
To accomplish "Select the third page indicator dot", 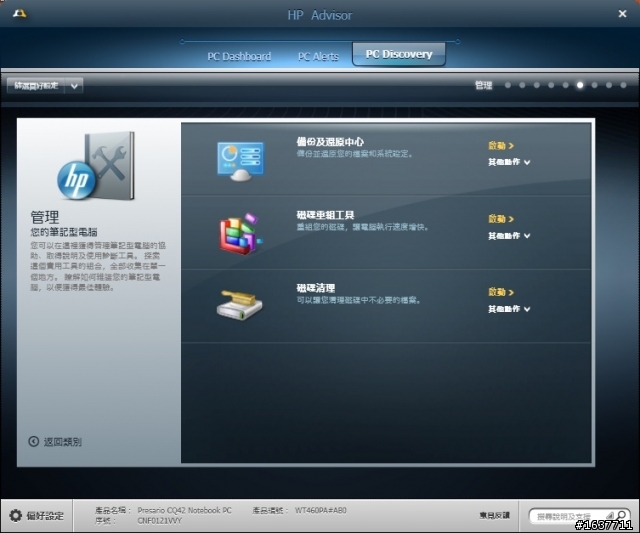I will [537, 85].
